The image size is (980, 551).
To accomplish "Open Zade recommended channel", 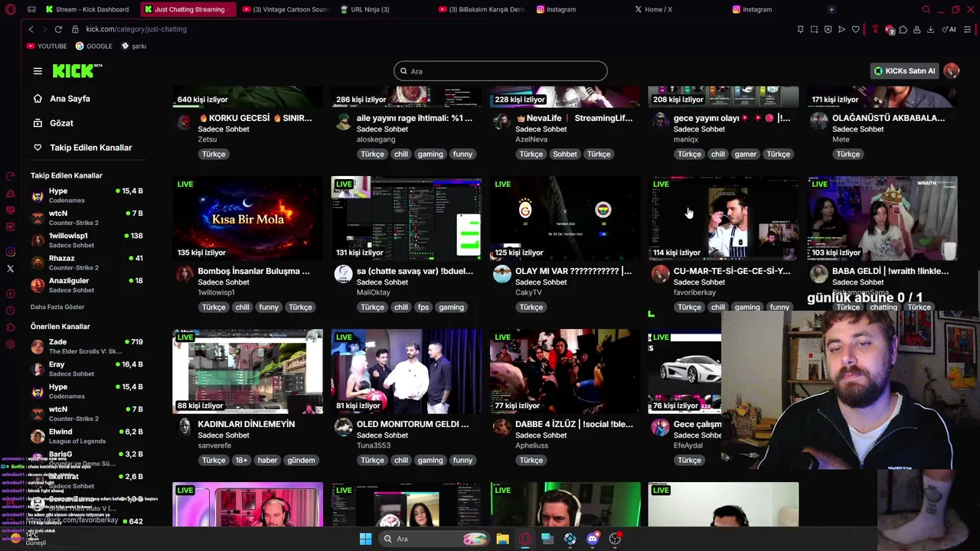I will pos(87,346).
